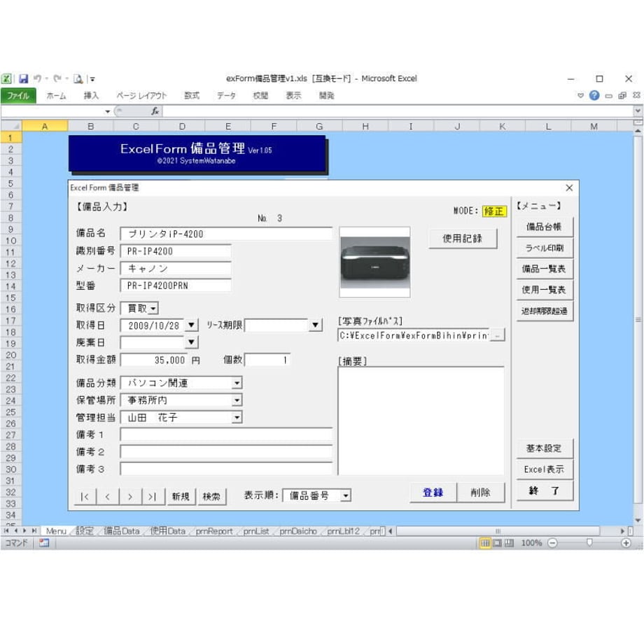
Task: Open the データ ribbon tab
Action: [x=226, y=96]
